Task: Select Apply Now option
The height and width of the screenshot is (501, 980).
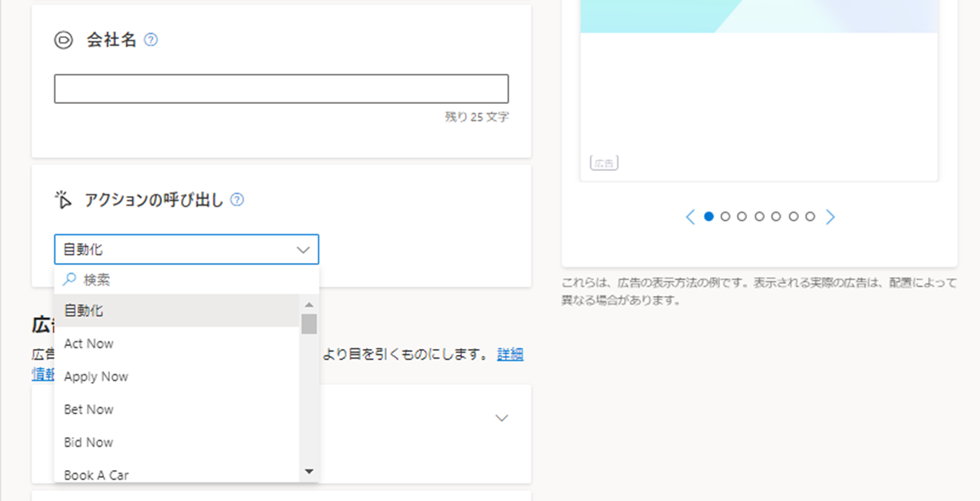Action: [x=96, y=377]
